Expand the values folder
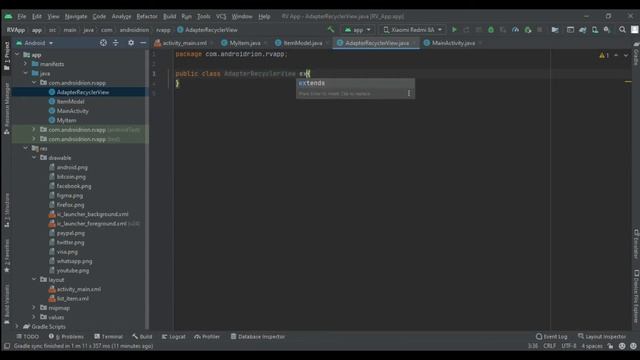The height and width of the screenshot is (360, 640). [34, 317]
